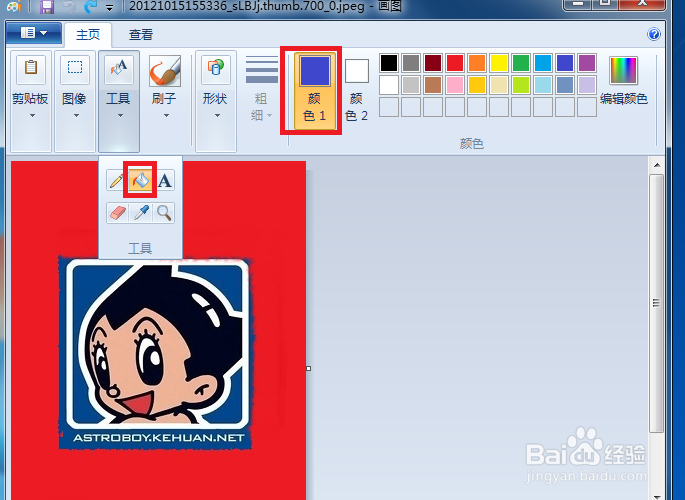Pick the yellow color swatch

[499, 63]
